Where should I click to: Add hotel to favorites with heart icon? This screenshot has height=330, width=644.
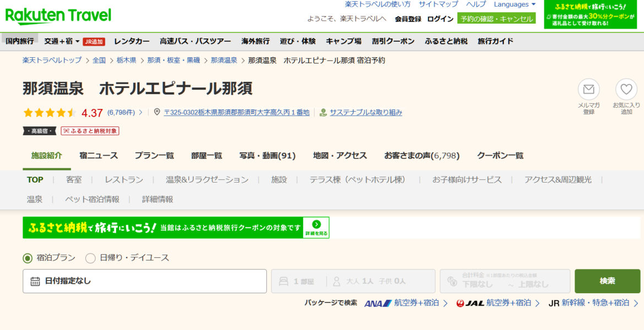pyautogui.click(x=626, y=89)
